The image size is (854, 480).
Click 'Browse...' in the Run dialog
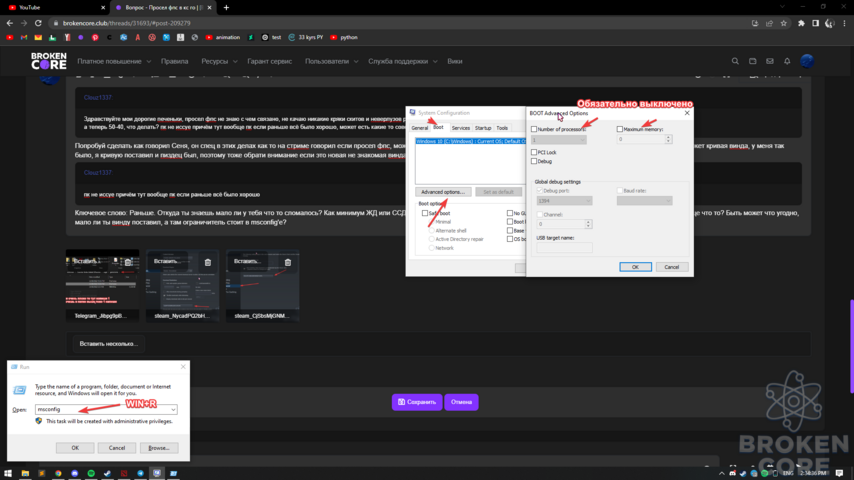pos(159,448)
